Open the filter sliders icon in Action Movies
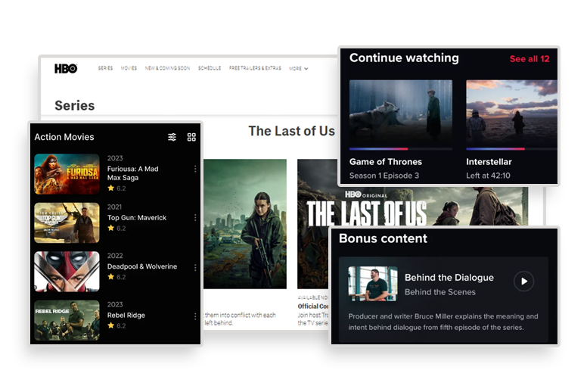The height and width of the screenshot is (392, 587). click(172, 137)
